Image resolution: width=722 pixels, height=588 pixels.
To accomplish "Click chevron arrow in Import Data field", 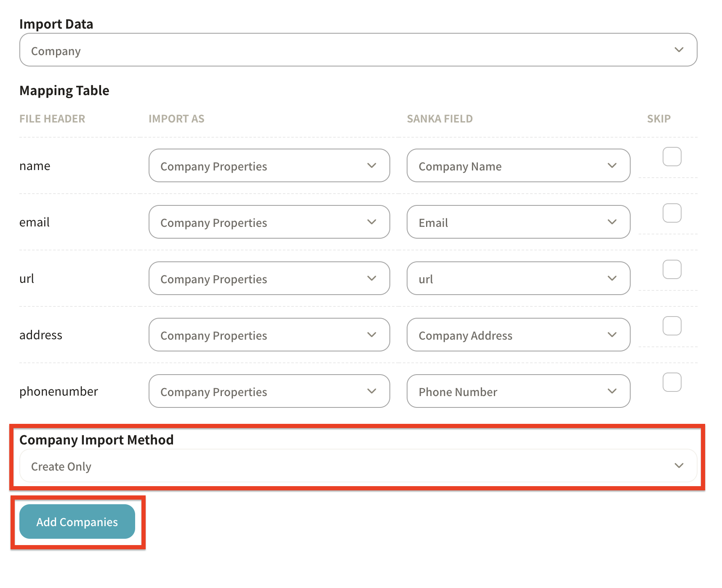I will point(679,50).
